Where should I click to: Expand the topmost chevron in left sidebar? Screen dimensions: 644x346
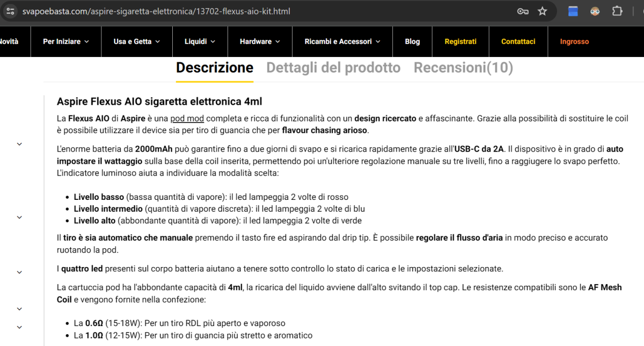[x=19, y=144]
